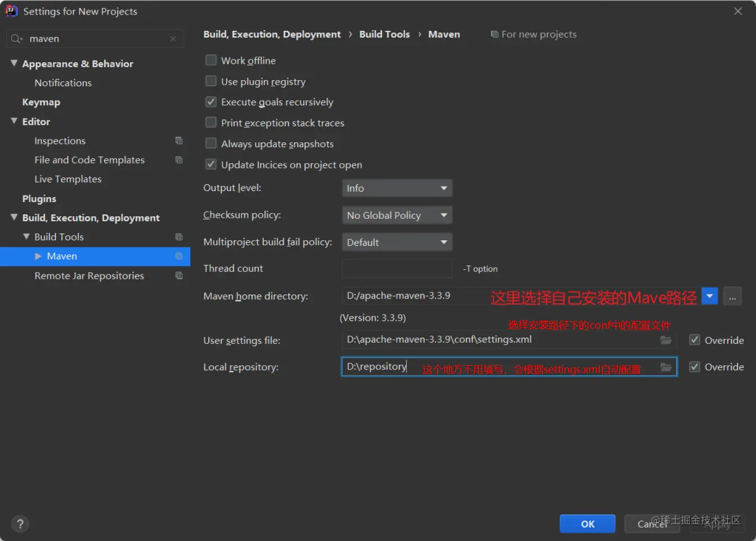The height and width of the screenshot is (541, 756).
Task: Collapse the Build Tools tree node
Action: pyautogui.click(x=26, y=236)
